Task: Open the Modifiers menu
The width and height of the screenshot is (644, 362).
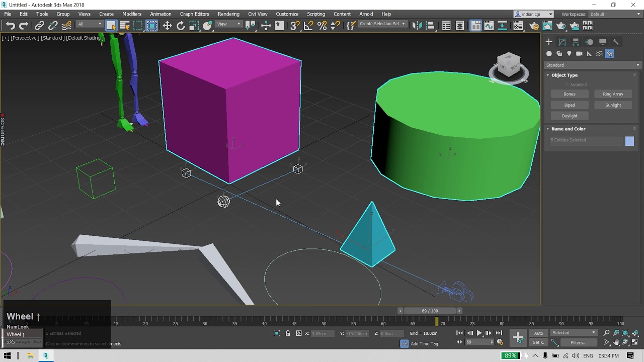Action: [x=132, y=14]
